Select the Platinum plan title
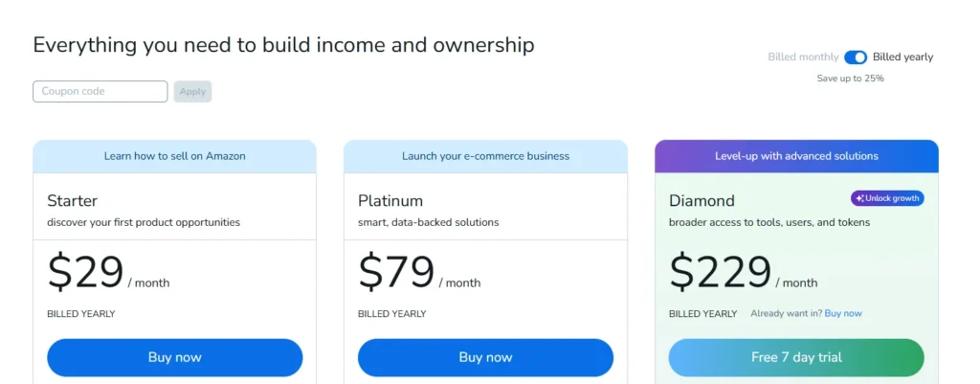This screenshot has width=980, height=384. click(390, 201)
